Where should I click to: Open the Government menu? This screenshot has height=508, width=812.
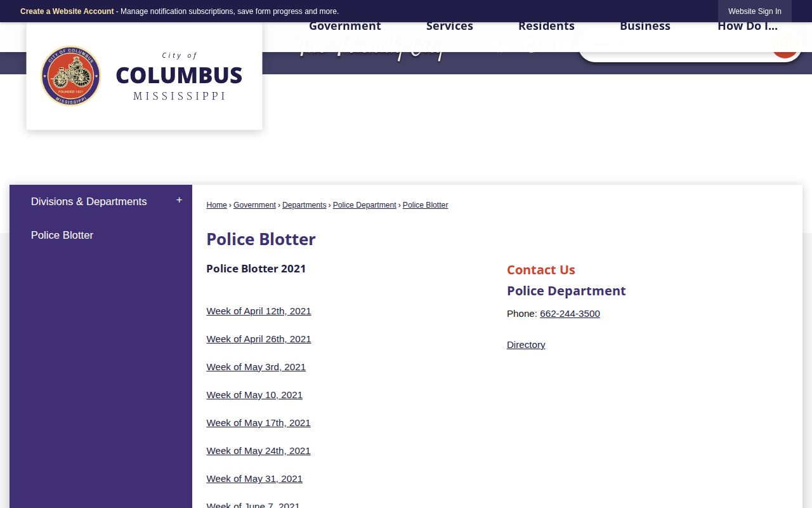(x=345, y=26)
